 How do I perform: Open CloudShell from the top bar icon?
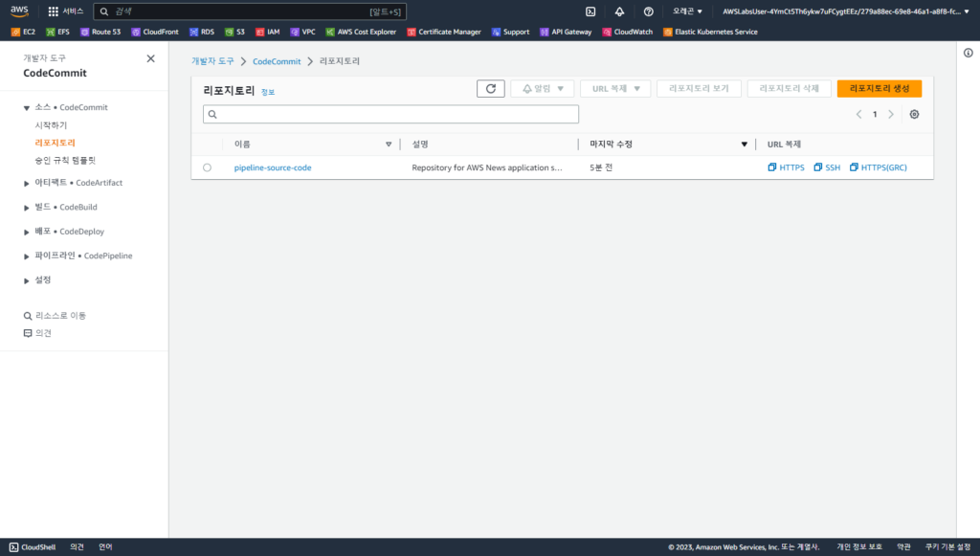pyautogui.click(x=590, y=11)
